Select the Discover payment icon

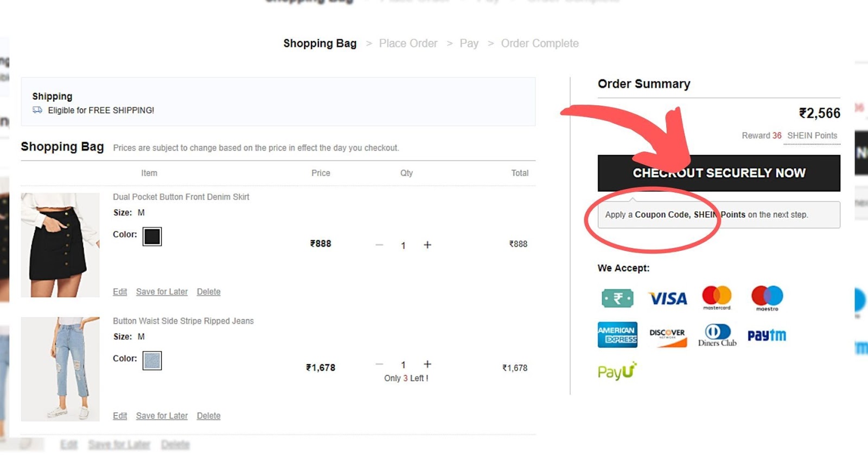(667, 334)
